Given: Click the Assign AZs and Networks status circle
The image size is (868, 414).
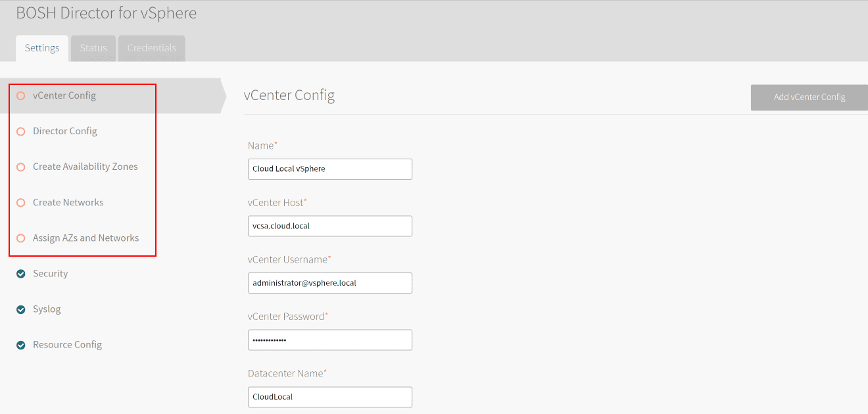Looking at the screenshot, I should tap(20, 238).
